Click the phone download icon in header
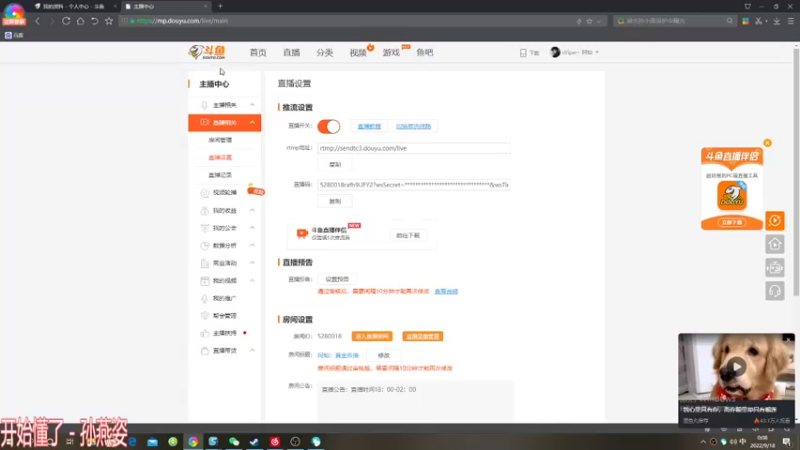Screen dimensions: 800x450 [523, 53]
